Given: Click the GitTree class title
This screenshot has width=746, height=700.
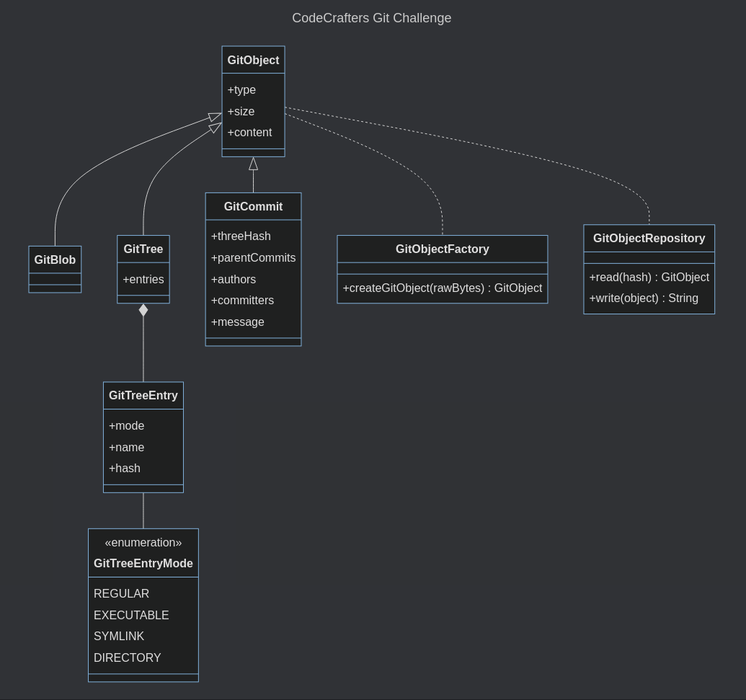Looking at the screenshot, I should (x=143, y=249).
